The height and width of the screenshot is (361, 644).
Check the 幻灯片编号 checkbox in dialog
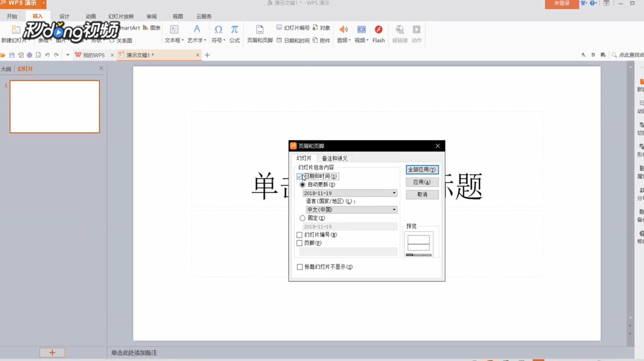(299, 235)
